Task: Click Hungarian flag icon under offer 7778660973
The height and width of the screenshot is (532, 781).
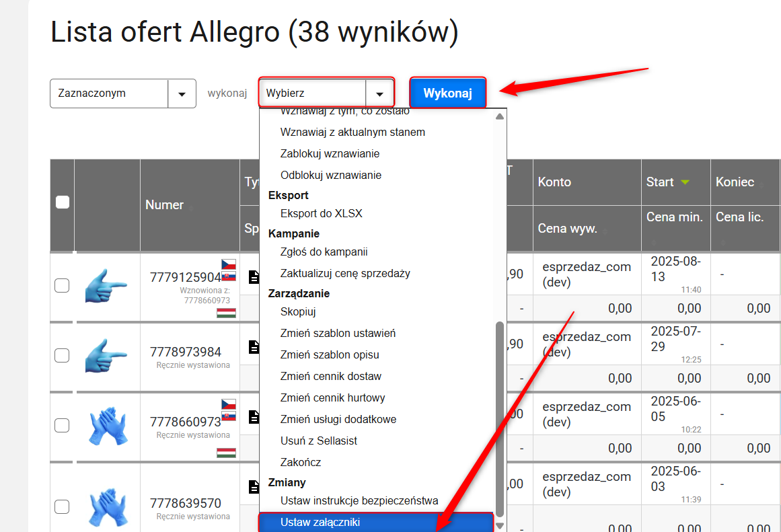Action: coord(226,452)
